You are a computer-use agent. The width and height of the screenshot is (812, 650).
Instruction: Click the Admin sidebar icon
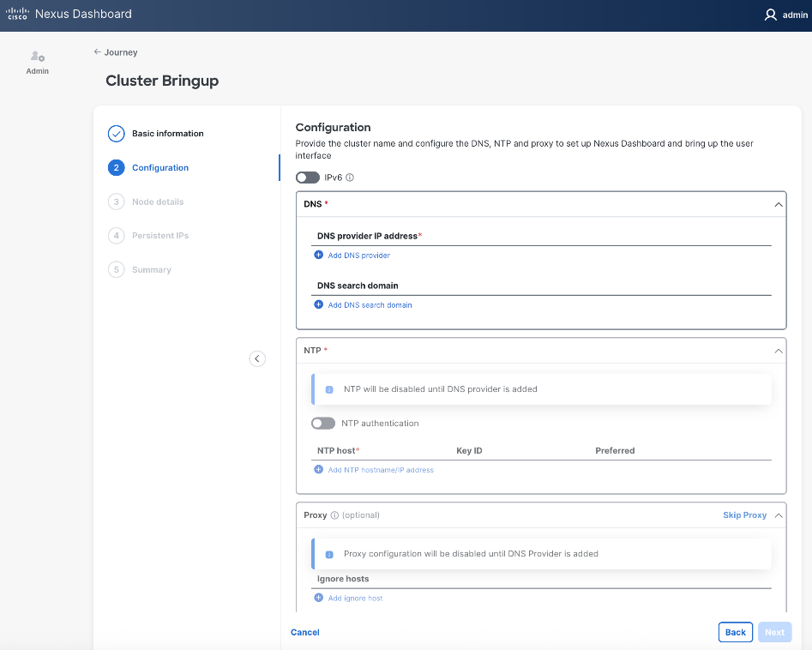(x=37, y=58)
